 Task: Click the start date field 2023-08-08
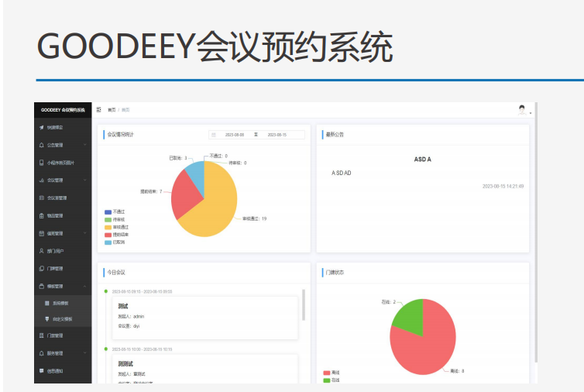235,135
